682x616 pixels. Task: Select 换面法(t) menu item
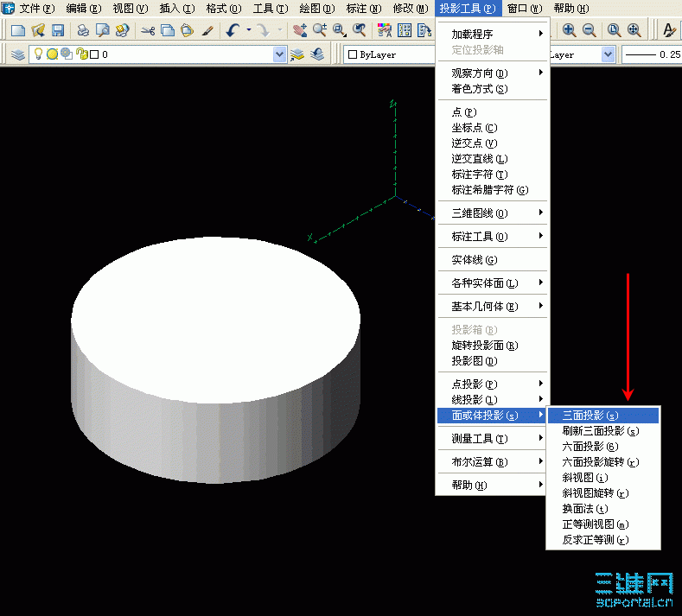pyautogui.click(x=603, y=509)
